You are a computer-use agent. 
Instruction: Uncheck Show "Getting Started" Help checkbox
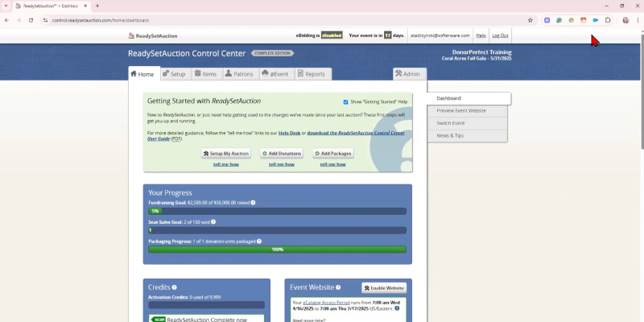(345, 102)
